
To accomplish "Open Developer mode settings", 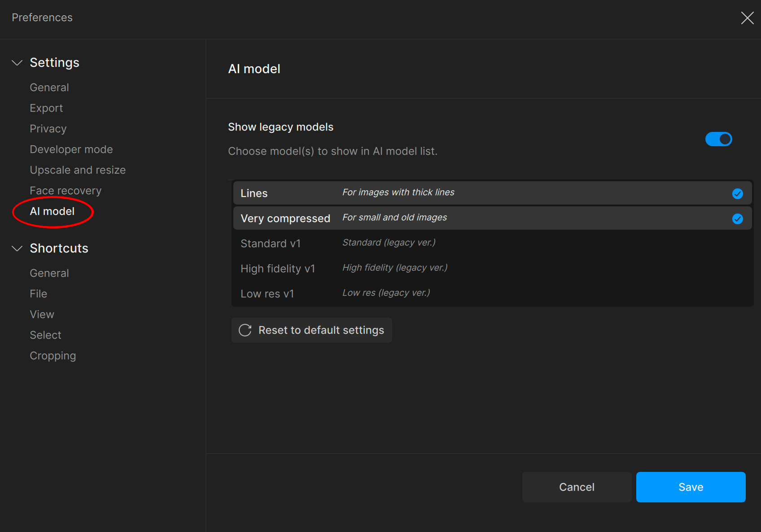I will click(71, 149).
